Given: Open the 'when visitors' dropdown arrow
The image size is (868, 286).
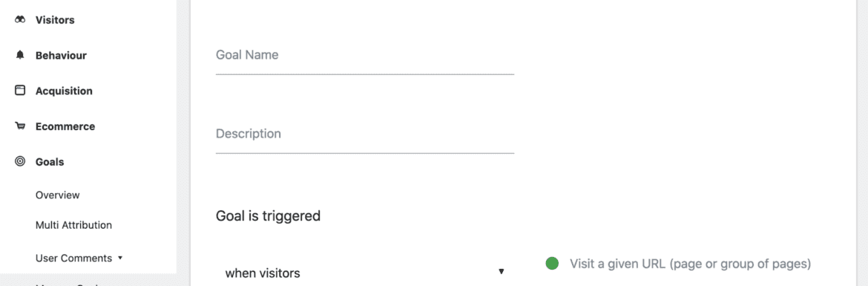Looking at the screenshot, I should coord(501,272).
